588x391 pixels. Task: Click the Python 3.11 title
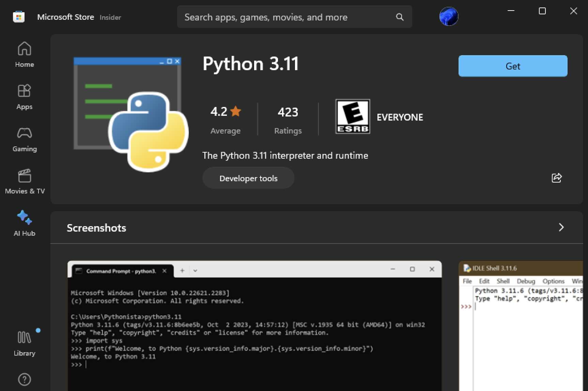tap(251, 64)
